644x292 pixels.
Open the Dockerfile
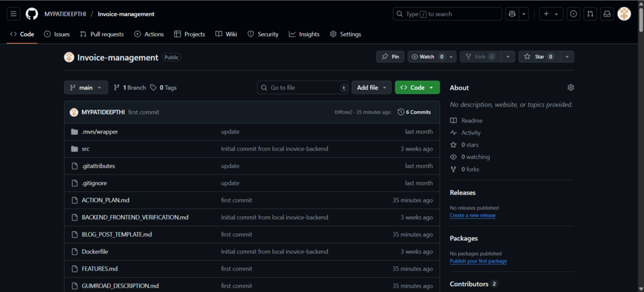click(95, 252)
